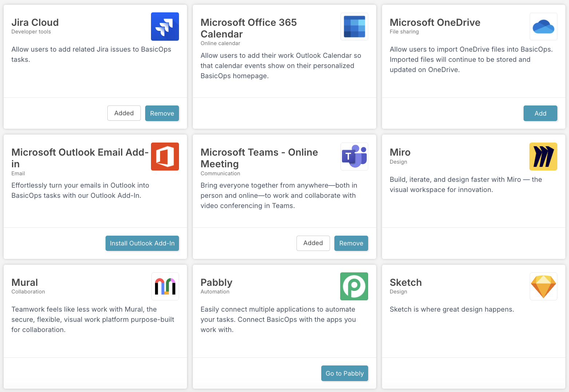Install Outlook Add-In

point(142,243)
